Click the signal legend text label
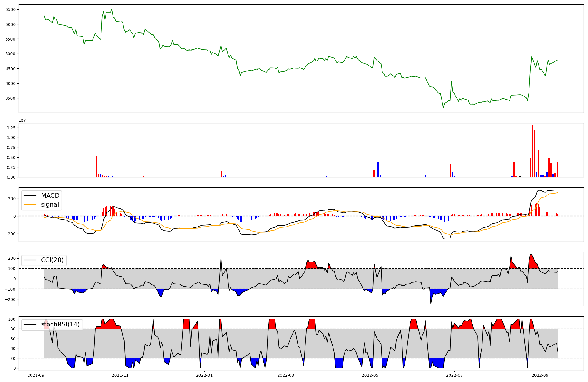The height and width of the screenshot is (382, 588). [x=50, y=205]
